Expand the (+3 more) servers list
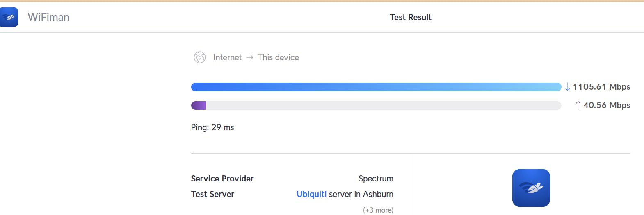 point(378,210)
